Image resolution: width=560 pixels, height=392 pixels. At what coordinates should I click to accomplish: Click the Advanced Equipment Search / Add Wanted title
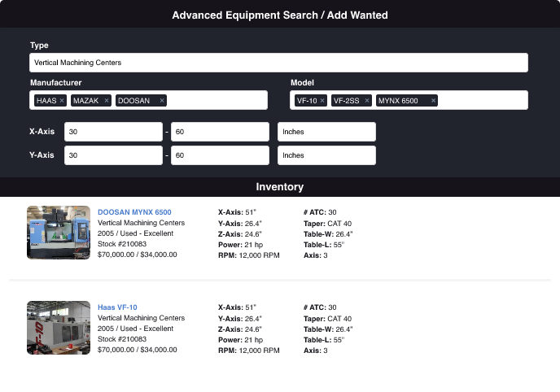point(280,15)
